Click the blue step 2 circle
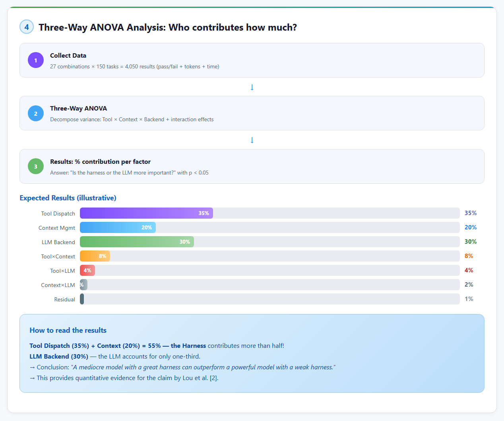 (36, 113)
